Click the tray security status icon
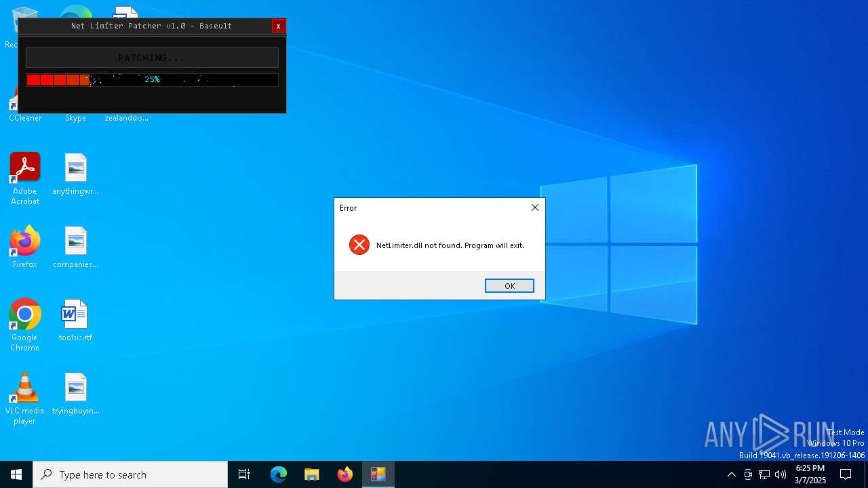 (748, 474)
